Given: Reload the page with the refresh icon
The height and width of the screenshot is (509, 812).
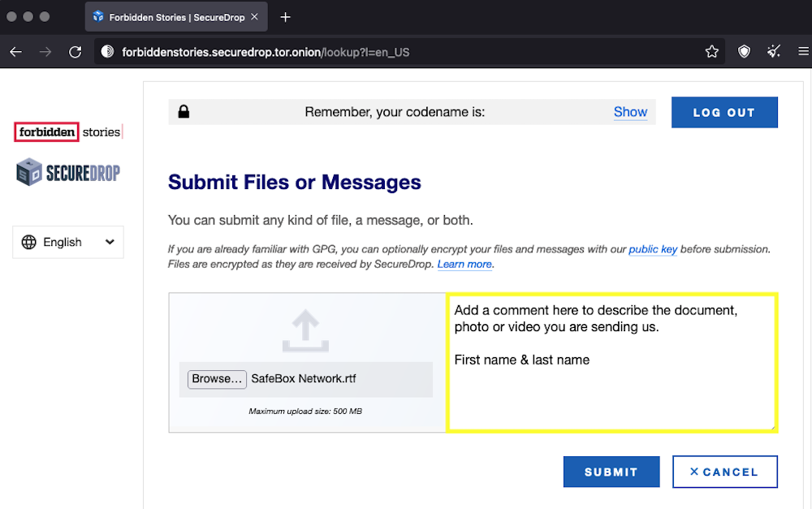Looking at the screenshot, I should (x=76, y=52).
